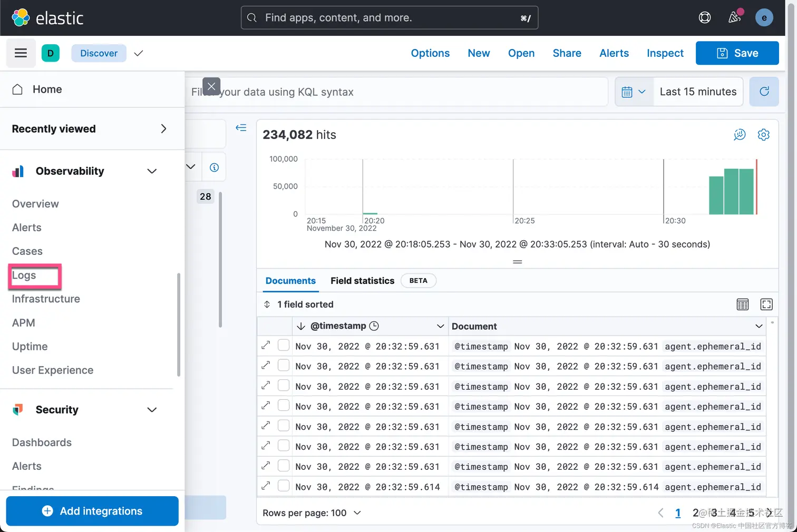Select the sixth row checkbox

[284, 445]
